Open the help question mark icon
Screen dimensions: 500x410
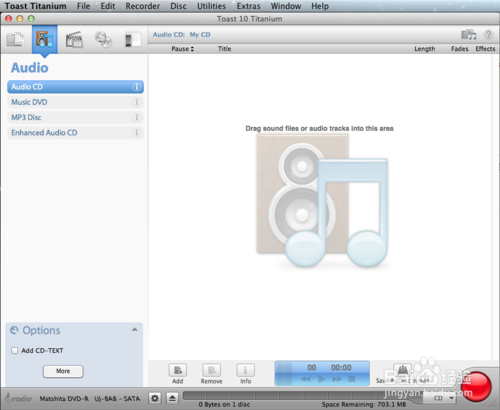click(x=488, y=34)
